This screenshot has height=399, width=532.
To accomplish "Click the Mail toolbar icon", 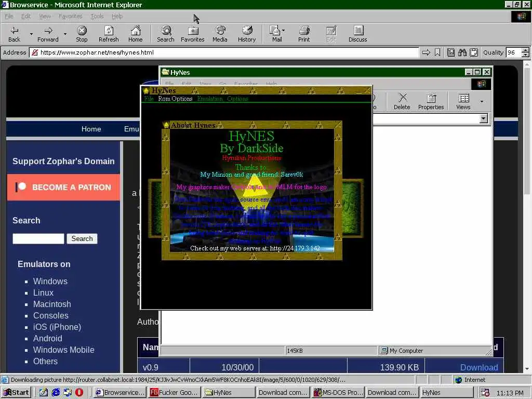I will pyautogui.click(x=275, y=34).
